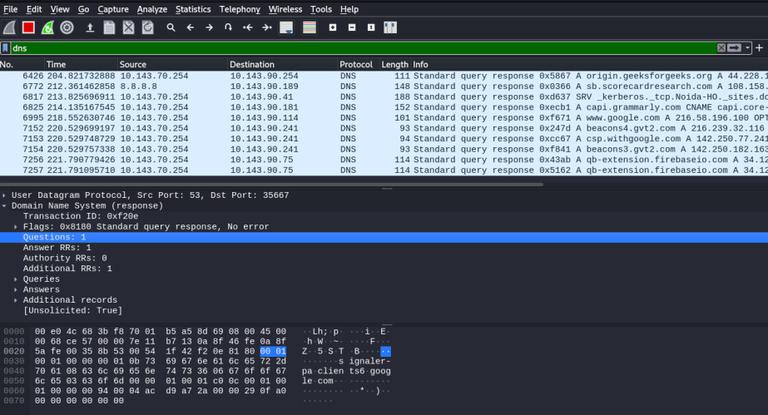
Task: Clear the dns display filter
Action: click(x=721, y=48)
